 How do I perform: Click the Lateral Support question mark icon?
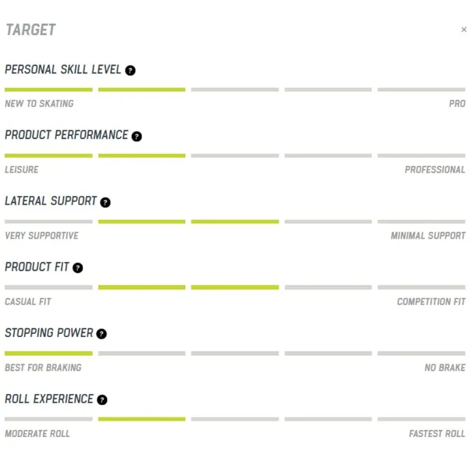coord(105,202)
